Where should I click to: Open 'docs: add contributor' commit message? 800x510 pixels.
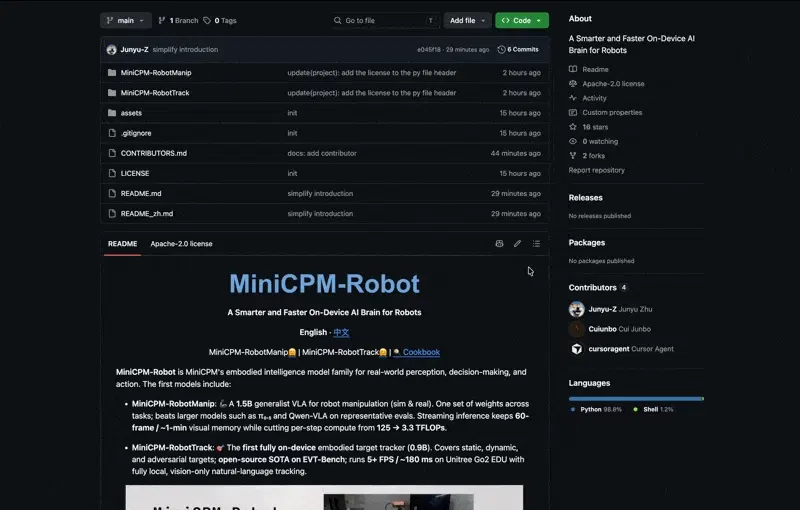[322, 153]
